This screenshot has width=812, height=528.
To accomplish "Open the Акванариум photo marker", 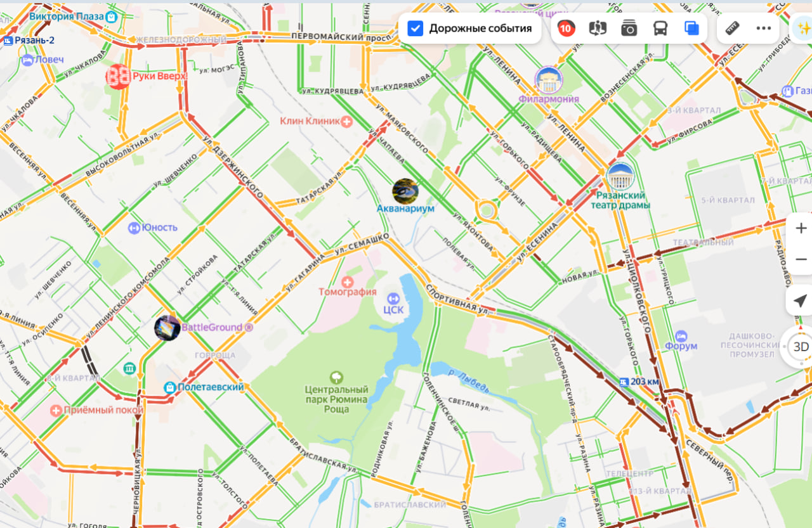I will click(405, 191).
